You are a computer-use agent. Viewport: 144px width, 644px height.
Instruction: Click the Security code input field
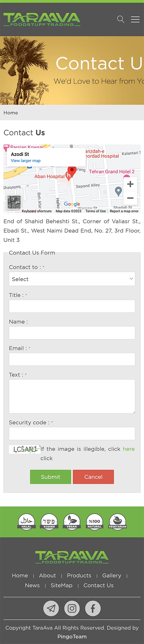coord(72,434)
